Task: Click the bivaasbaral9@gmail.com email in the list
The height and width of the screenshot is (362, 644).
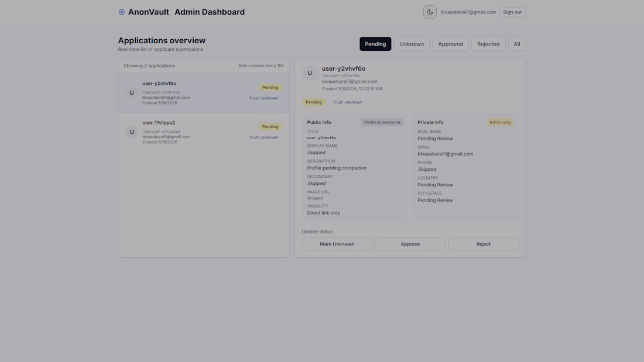Action: [166, 137]
